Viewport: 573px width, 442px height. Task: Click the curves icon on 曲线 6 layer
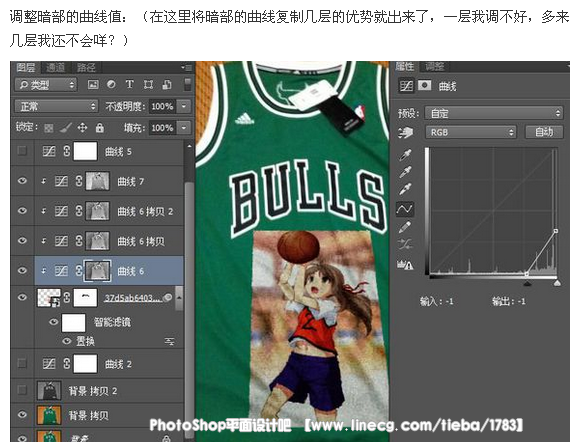61,271
